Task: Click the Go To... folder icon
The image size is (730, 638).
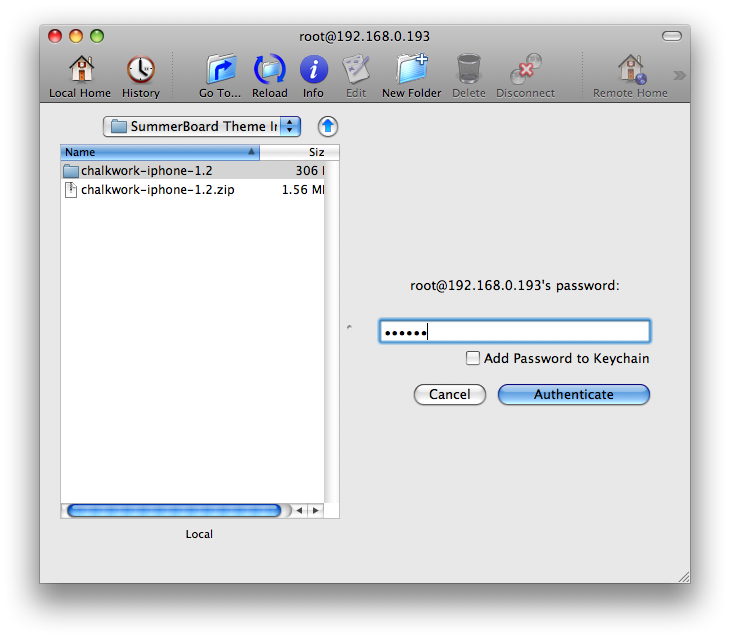Action: [220, 70]
